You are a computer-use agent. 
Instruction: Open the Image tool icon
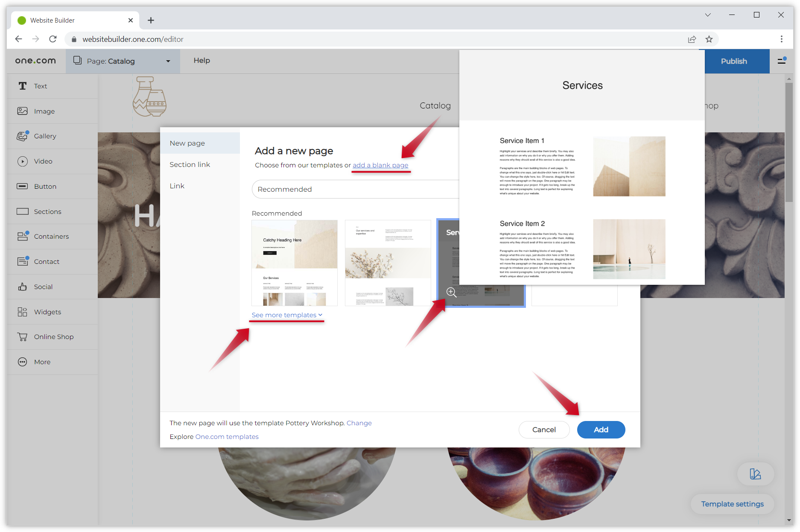pyautogui.click(x=23, y=111)
